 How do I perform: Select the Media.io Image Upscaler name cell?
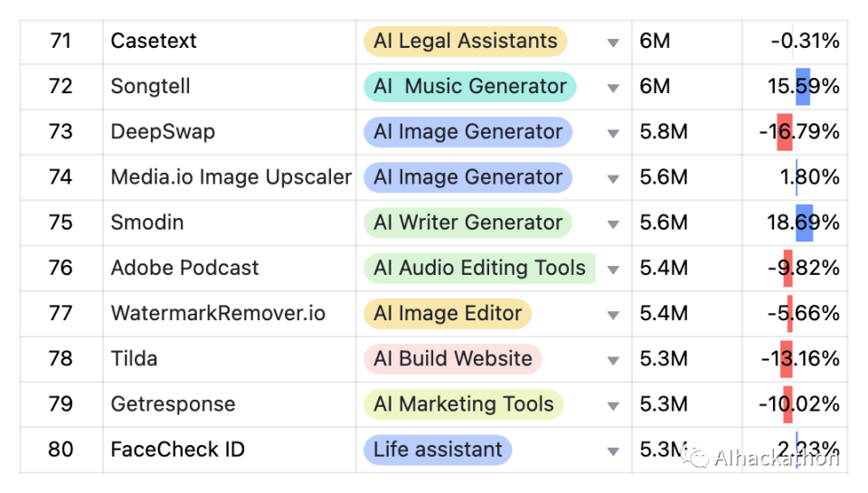click(231, 177)
